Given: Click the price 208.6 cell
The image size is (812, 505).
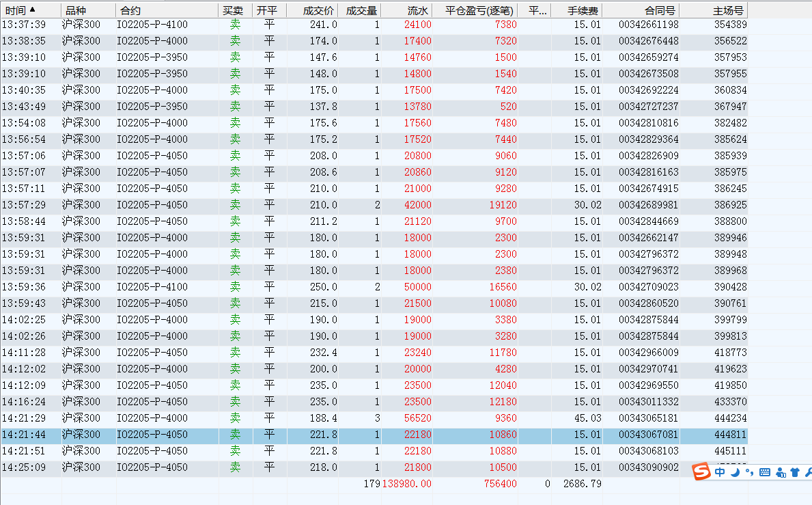Looking at the screenshot, I should 323,172.
